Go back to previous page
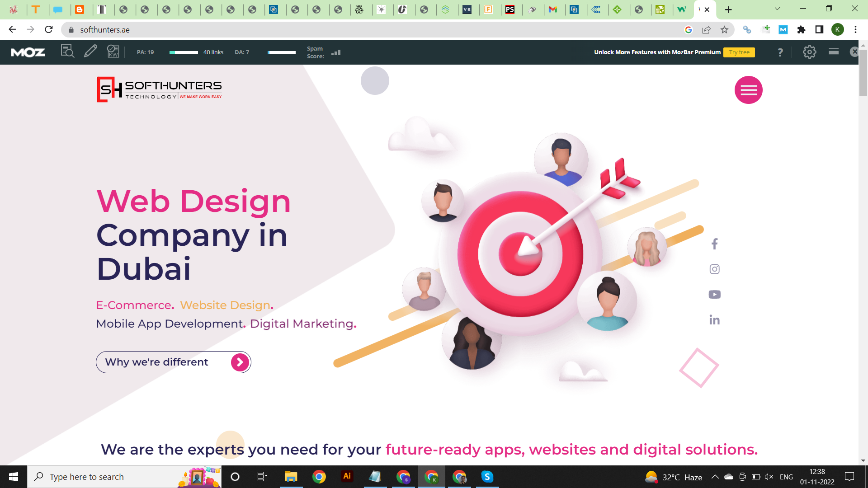 pyautogui.click(x=12, y=30)
